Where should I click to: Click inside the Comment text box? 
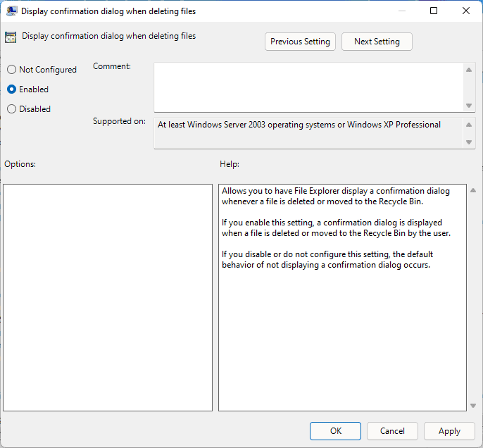[308, 87]
